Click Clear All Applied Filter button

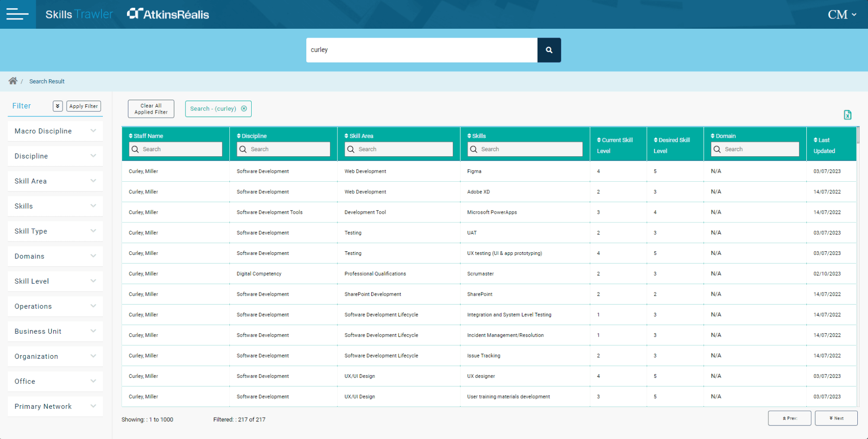[151, 109]
